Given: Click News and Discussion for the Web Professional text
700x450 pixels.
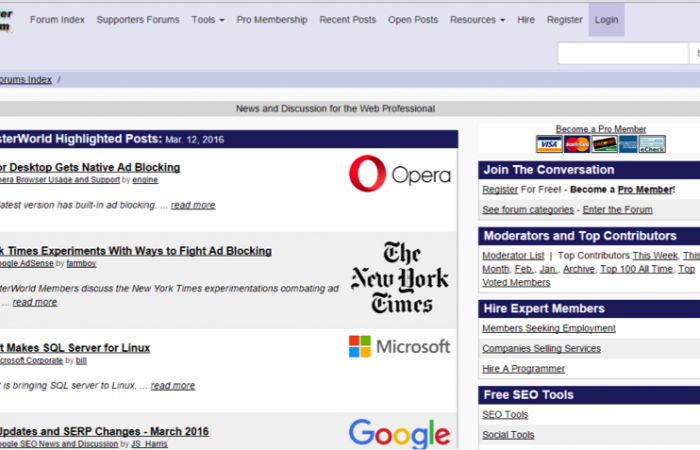Looking at the screenshot, I should click(x=335, y=109).
